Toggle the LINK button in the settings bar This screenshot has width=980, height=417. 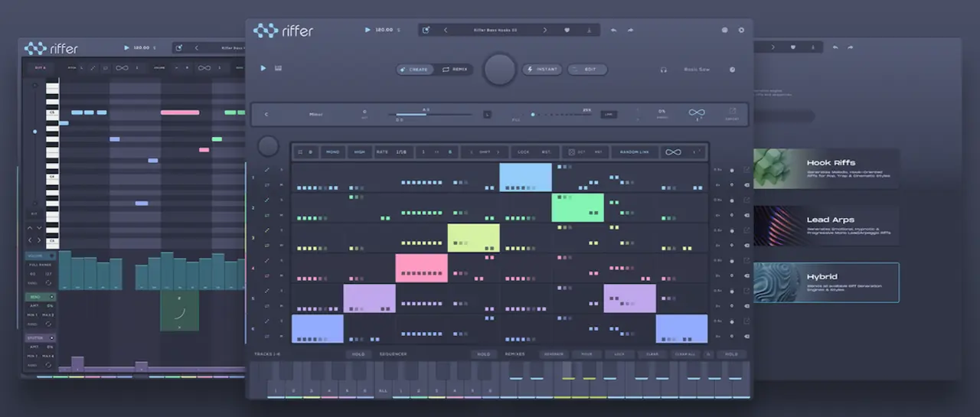click(x=608, y=115)
